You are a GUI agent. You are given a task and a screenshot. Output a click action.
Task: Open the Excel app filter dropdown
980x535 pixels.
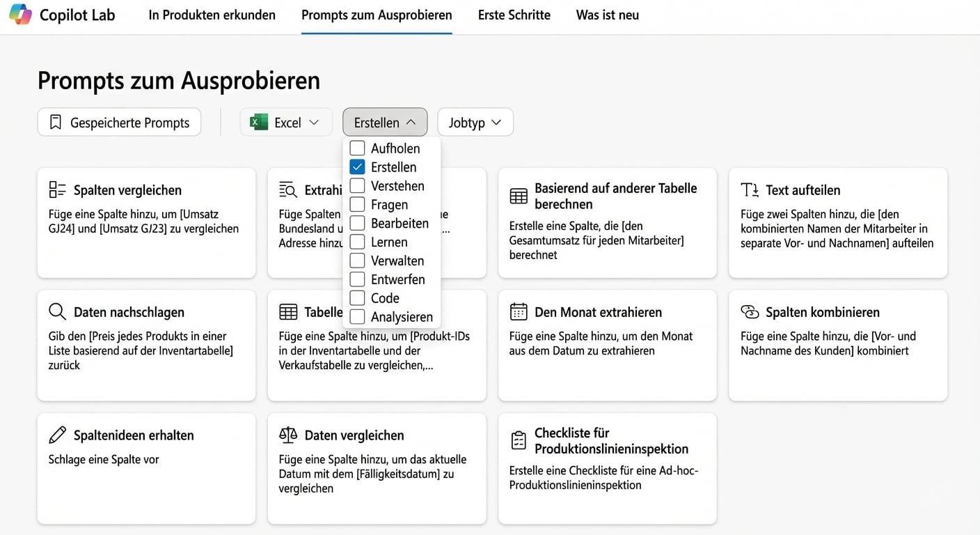tap(286, 121)
